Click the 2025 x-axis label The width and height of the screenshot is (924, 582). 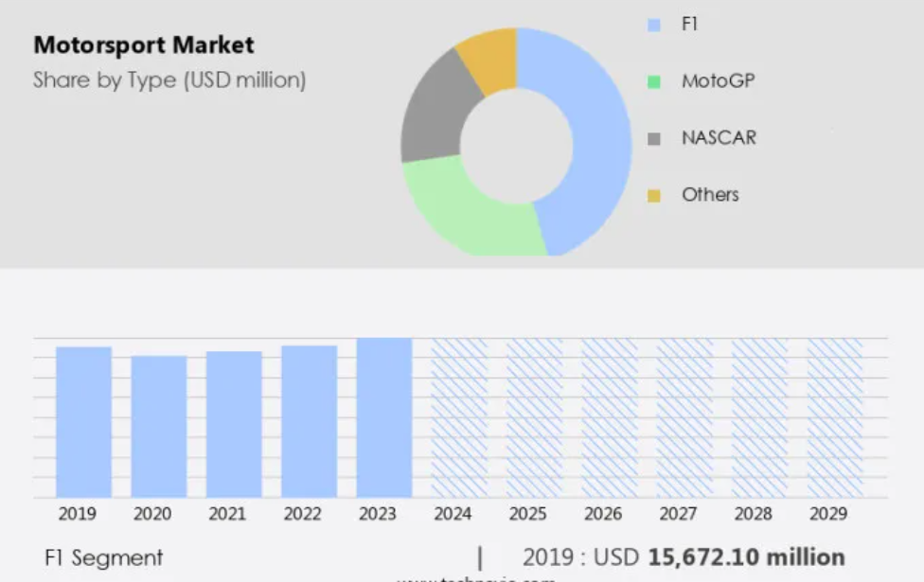coord(528,514)
